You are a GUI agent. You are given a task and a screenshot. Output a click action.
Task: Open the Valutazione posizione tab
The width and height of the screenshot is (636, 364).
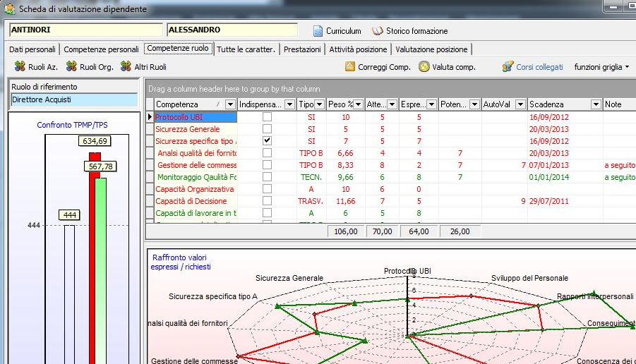click(x=431, y=49)
